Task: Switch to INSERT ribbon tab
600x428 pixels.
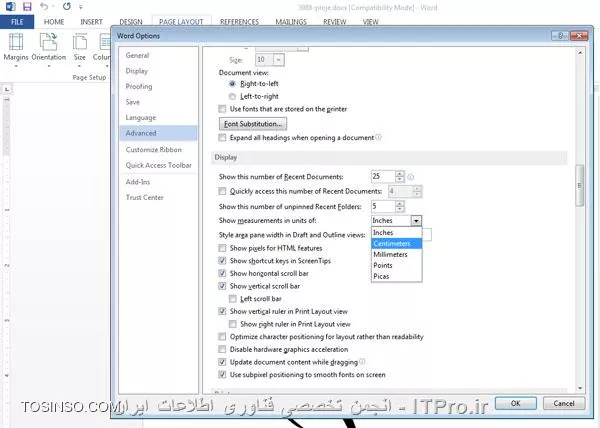Action: point(91,22)
